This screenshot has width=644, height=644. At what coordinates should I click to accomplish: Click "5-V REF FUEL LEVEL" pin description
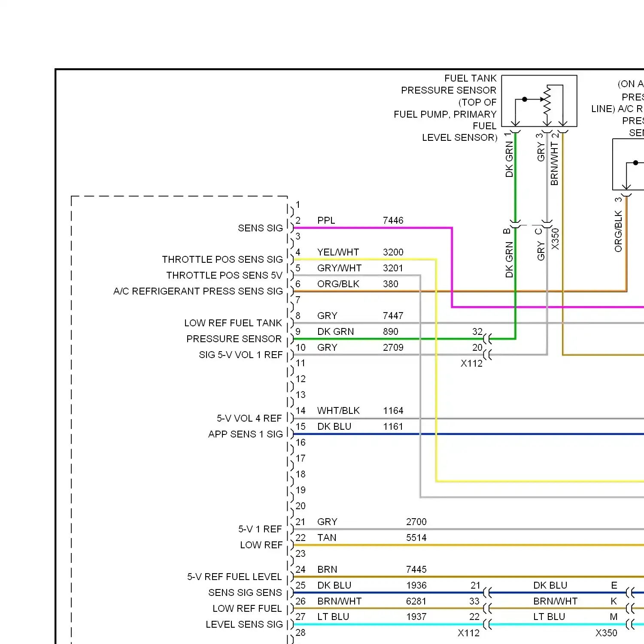click(x=234, y=577)
